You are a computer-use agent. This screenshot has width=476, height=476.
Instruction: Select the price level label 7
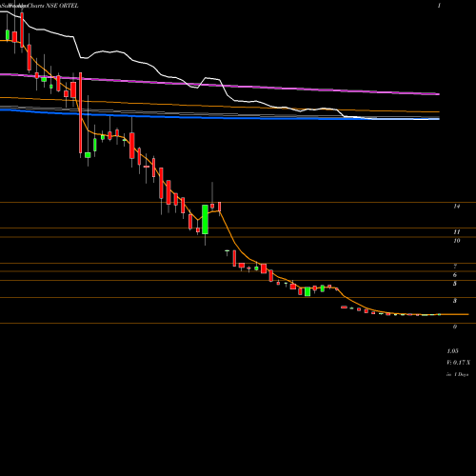pos(455,267)
